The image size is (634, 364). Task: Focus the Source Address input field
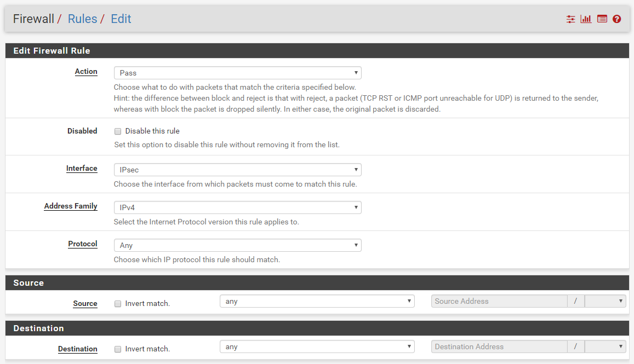coord(499,301)
